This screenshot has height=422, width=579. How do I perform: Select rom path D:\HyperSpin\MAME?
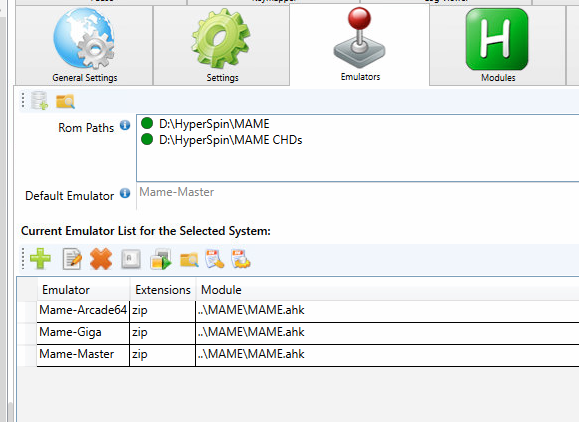pyautogui.click(x=214, y=124)
